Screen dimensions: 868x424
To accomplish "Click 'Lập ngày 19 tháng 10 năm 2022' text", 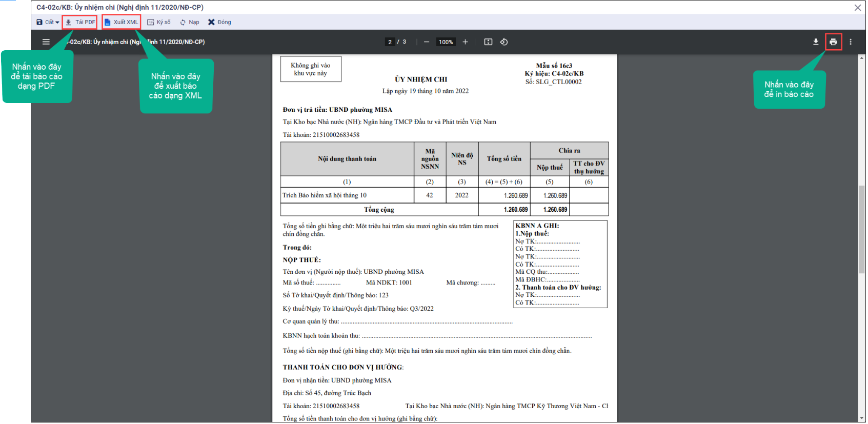I will [426, 91].
